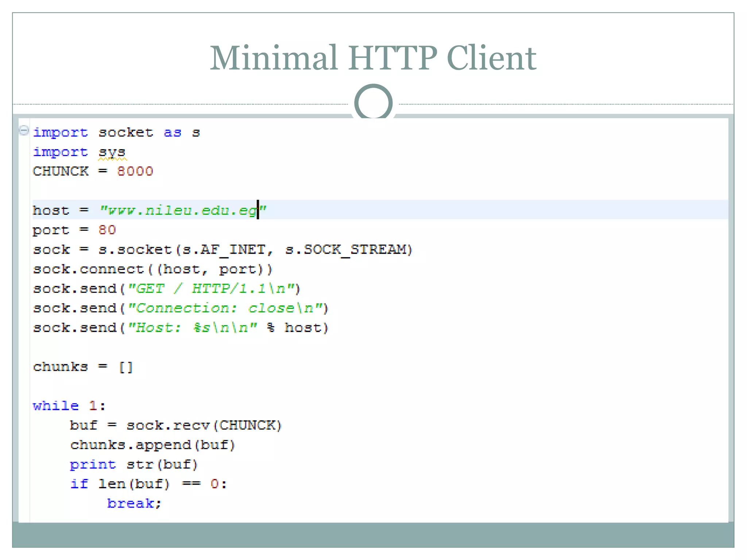This screenshot has height=560, width=747.
Task: Collapse the import block fold marker
Action: pos(24,131)
